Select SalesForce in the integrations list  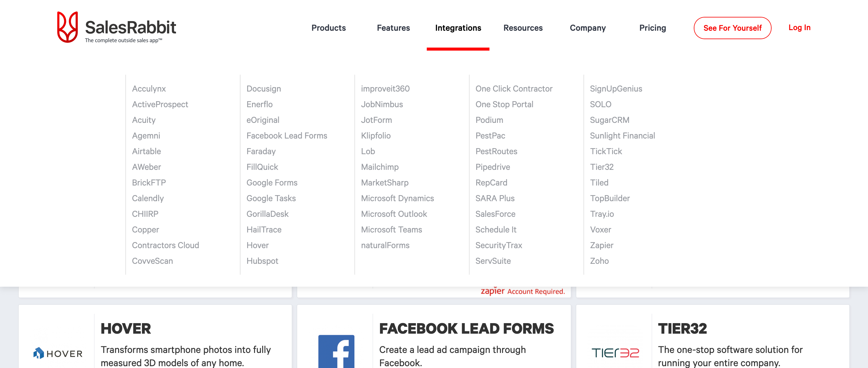point(495,214)
